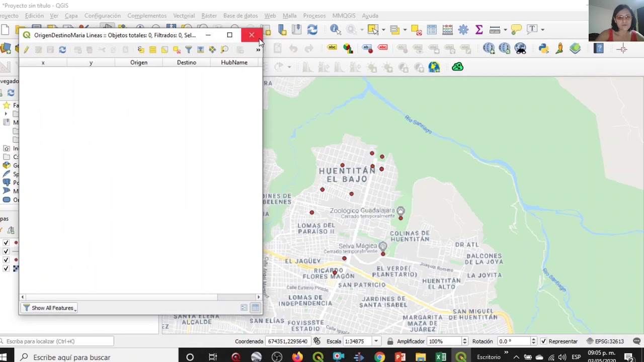Image resolution: width=644 pixels, height=362 pixels.
Task: Click the coordinate capture crosshair icon
Action: coord(622,49)
